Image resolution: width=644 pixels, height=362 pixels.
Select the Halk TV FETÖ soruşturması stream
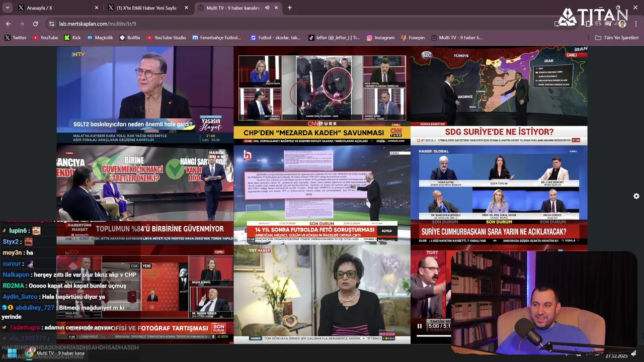(322, 194)
